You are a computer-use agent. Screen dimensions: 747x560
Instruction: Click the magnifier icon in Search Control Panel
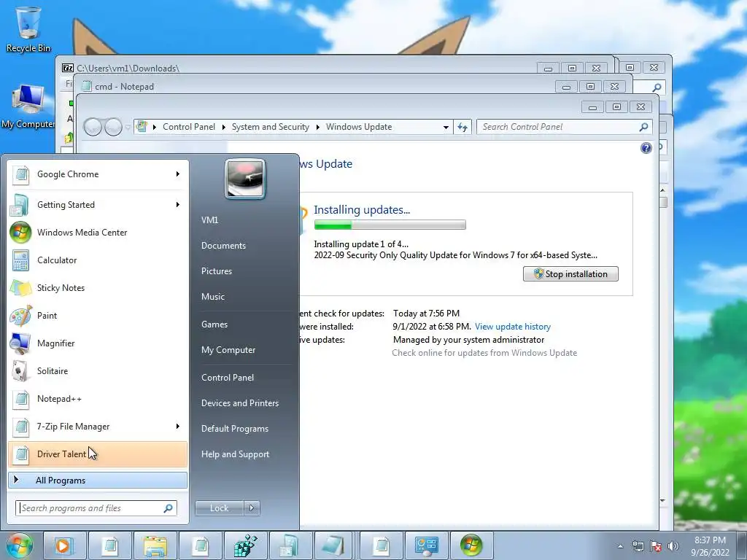pos(643,127)
